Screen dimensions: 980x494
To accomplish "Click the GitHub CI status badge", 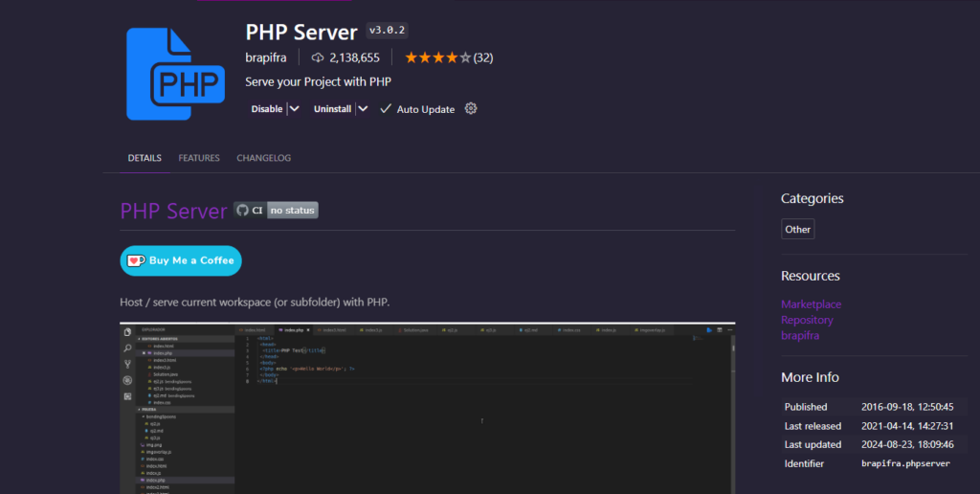I will point(276,210).
